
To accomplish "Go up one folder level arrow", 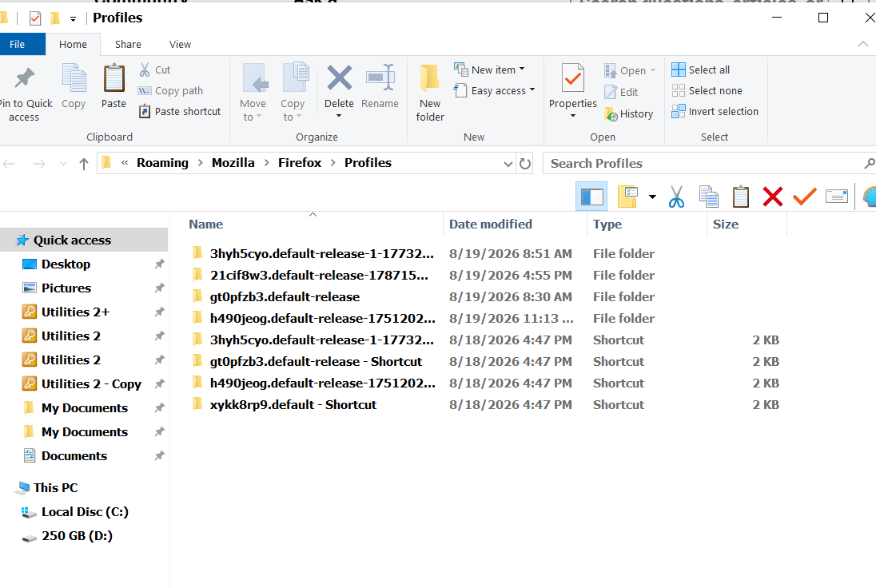I will coord(84,164).
